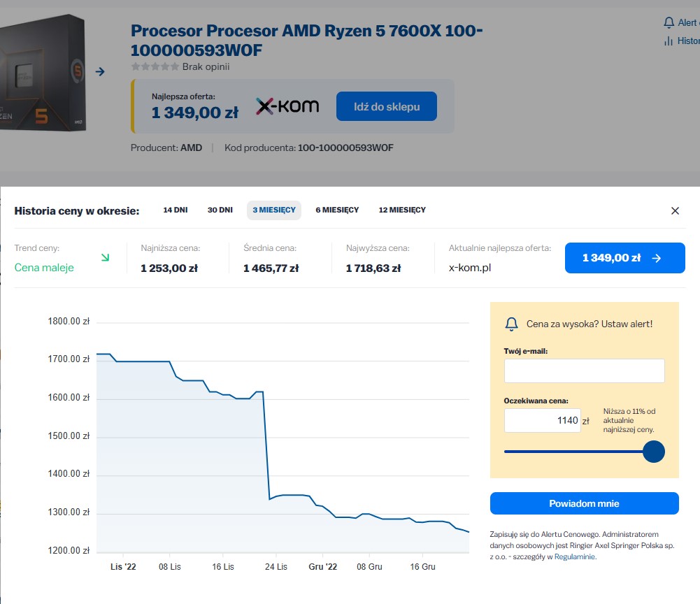Click the lowest price 1 253,00 zł
The height and width of the screenshot is (604, 700).
pyautogui.click(x=169, y=268)
